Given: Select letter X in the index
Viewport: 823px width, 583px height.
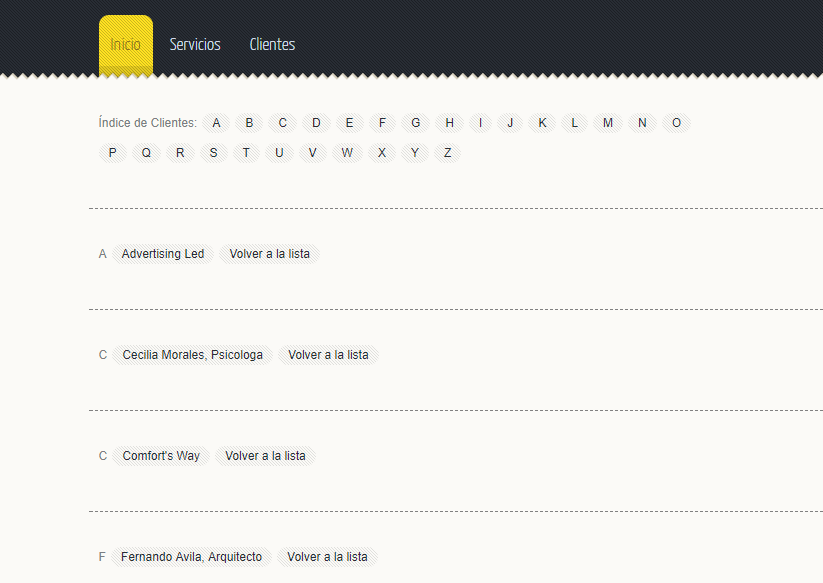Looking at the screenshot, I should (382, 153).
